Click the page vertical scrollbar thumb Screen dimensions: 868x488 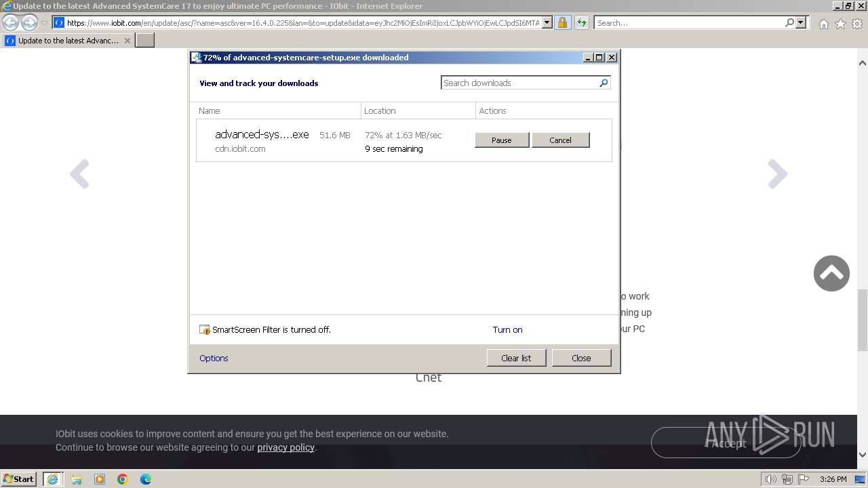(x=862, y=320)
